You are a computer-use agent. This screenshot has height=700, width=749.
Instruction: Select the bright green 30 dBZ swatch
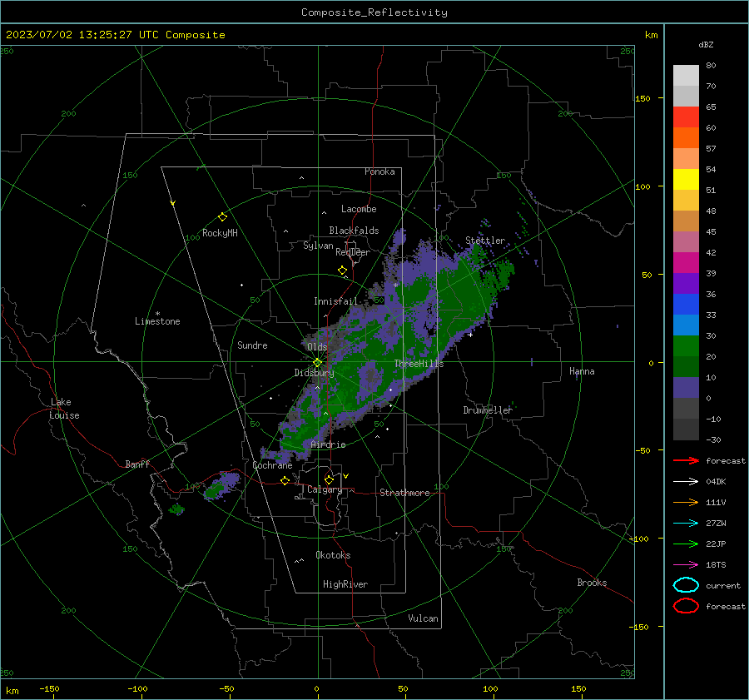pos(686,346)
